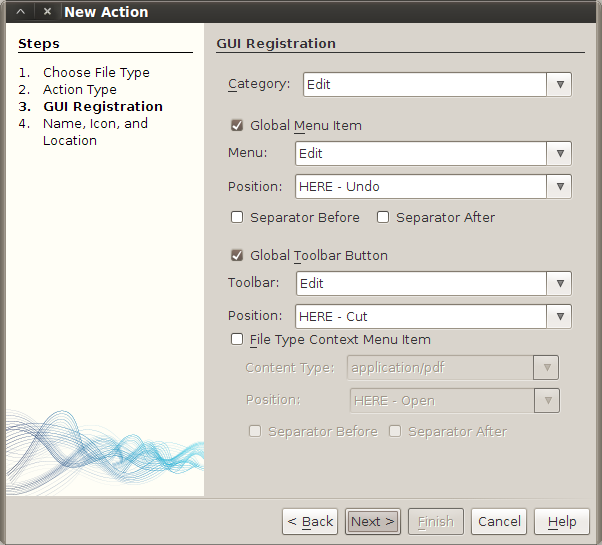
Task: Enable File Type Context Menu Item
Action: coord(237,339)
